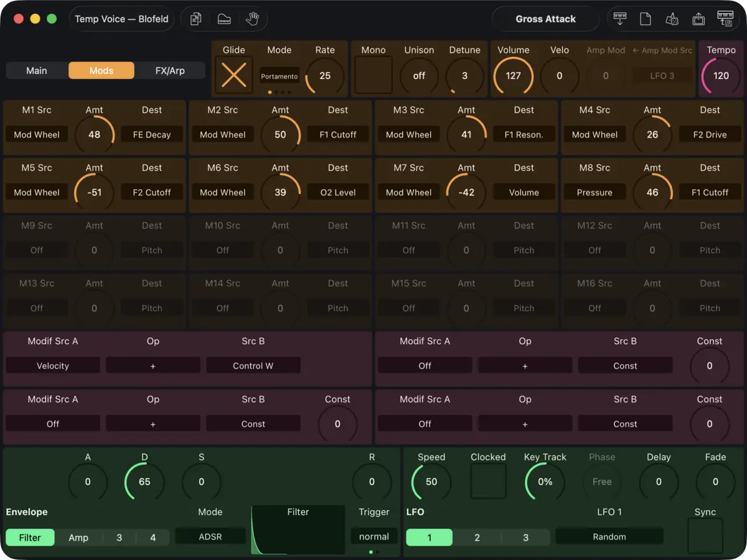
Task: Click the Detune knob showing 3
Action: click(464, 76)
